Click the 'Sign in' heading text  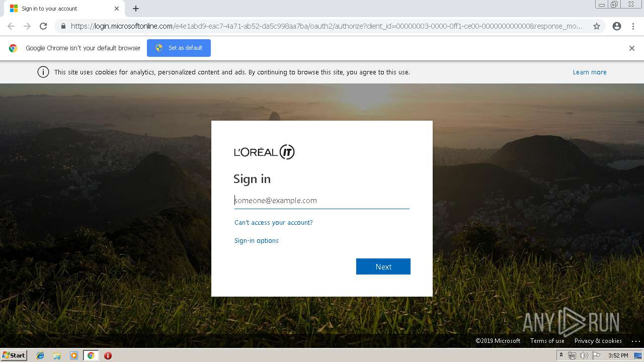coord(252,179)
